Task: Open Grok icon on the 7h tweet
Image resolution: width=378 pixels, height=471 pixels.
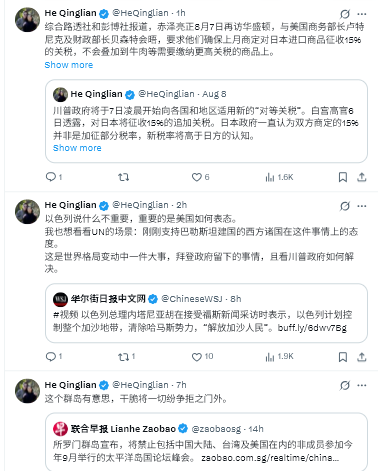Action: coord(345,386)
